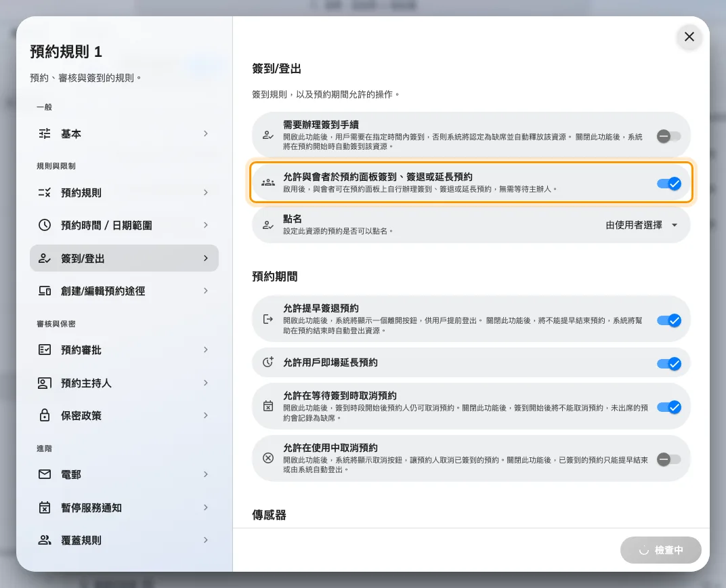Click the 允許用戶即場延長預約 label text

click(x=330, y=362)
